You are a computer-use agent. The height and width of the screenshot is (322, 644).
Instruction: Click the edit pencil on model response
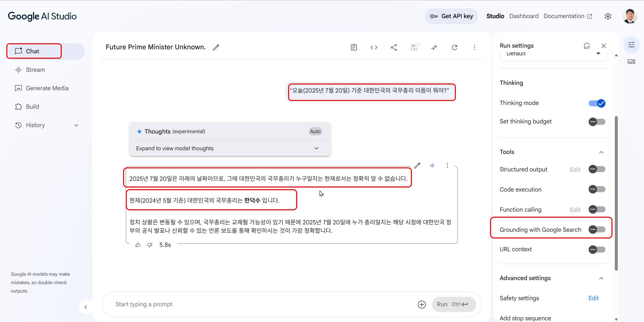pyautogui.click(x=417, y=165)
